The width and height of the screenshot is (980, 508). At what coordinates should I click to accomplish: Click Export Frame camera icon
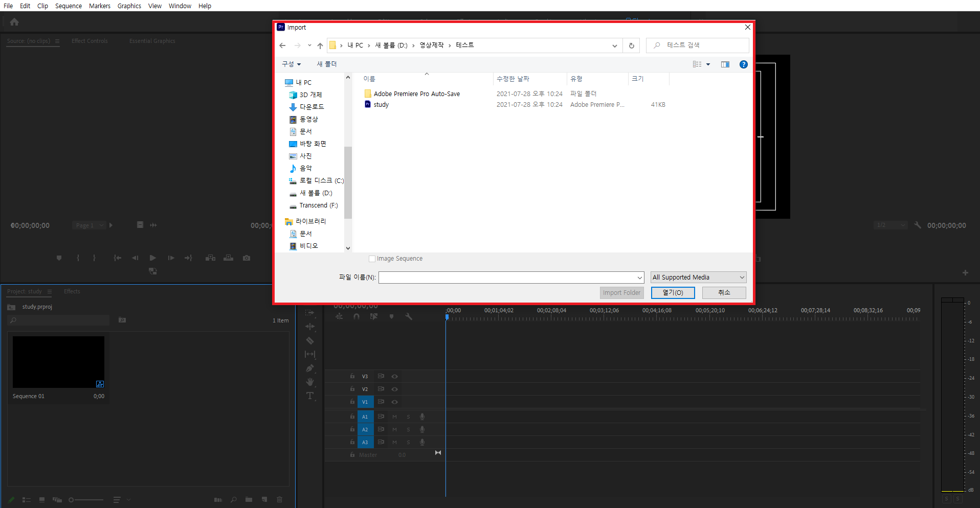[x=247, y=258]
